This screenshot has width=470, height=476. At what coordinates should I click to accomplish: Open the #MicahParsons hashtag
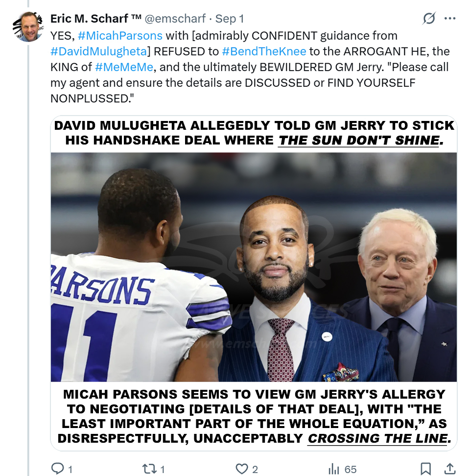coord(120,35)
